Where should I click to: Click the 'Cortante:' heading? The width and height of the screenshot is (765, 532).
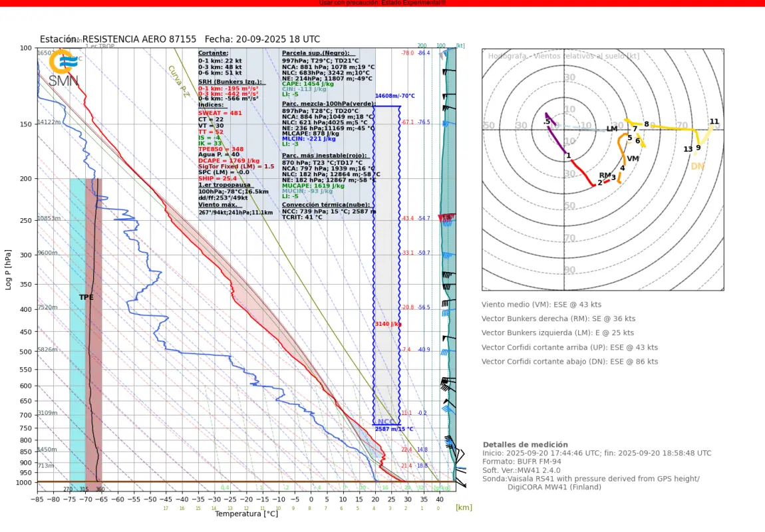pyautogui.click(x=213, y=53)
